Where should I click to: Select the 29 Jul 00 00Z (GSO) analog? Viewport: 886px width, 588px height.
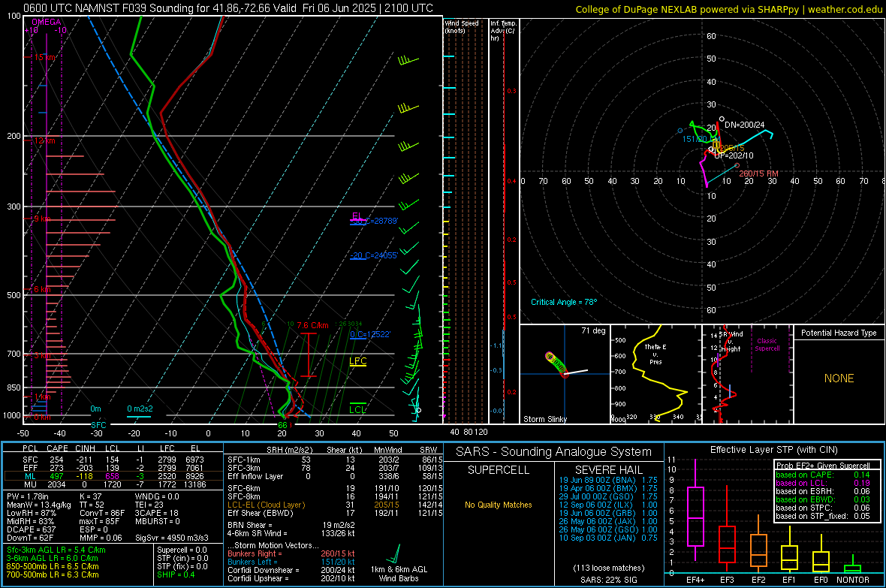coord(608,496)
